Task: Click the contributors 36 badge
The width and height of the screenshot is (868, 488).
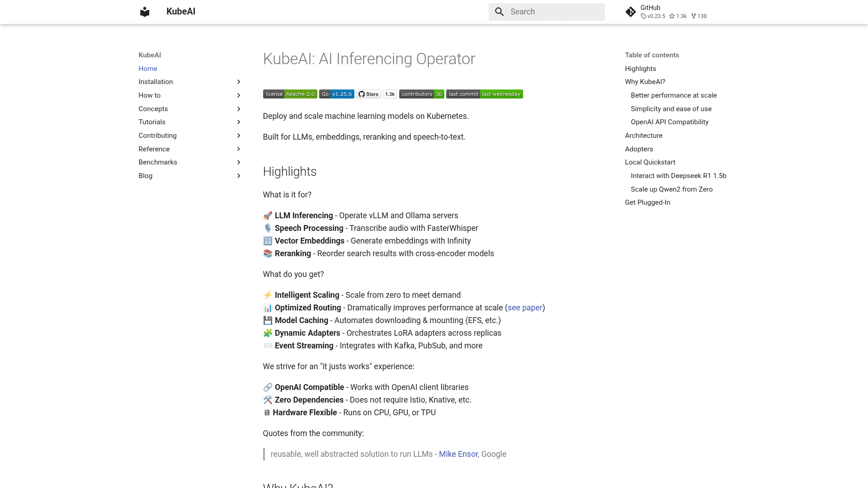Action: [421, 94]
